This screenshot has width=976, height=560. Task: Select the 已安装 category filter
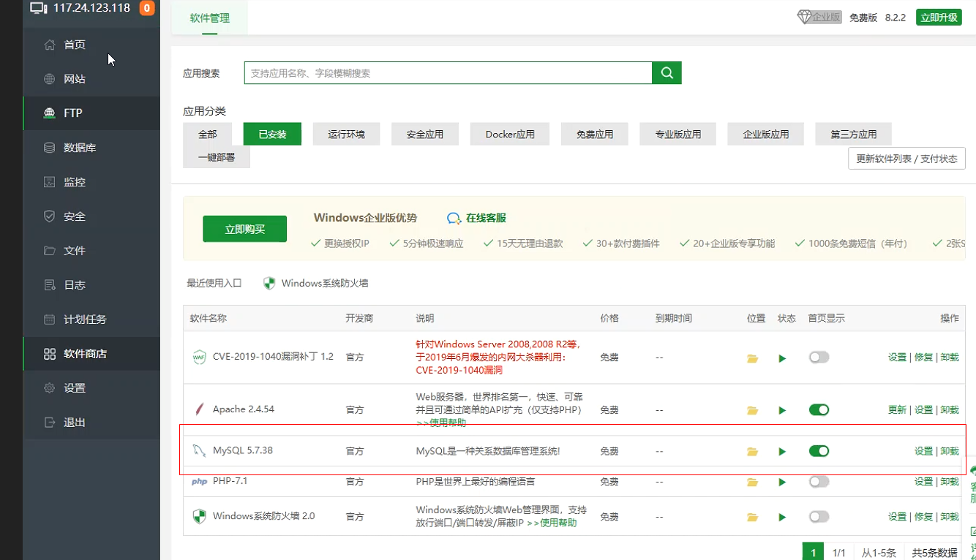pos(272,135)
